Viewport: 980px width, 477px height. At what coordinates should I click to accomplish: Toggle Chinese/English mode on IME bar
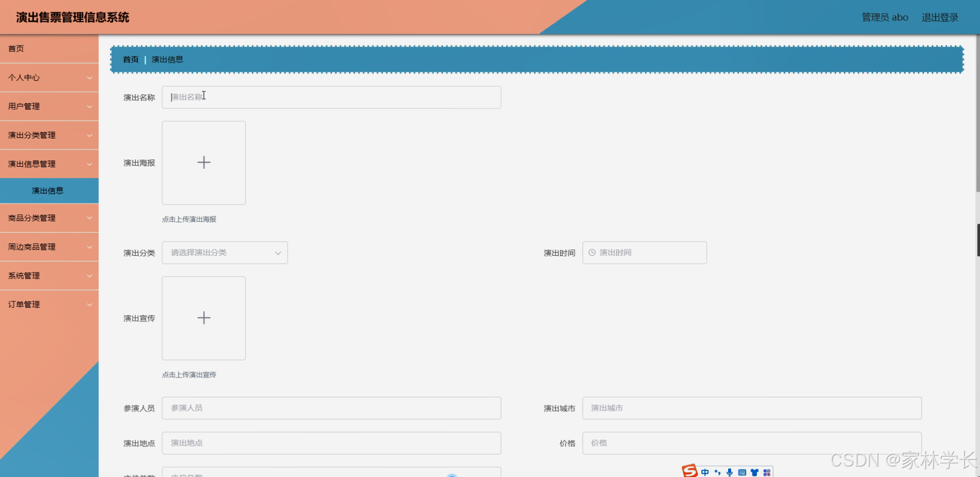tap(705, 472)
